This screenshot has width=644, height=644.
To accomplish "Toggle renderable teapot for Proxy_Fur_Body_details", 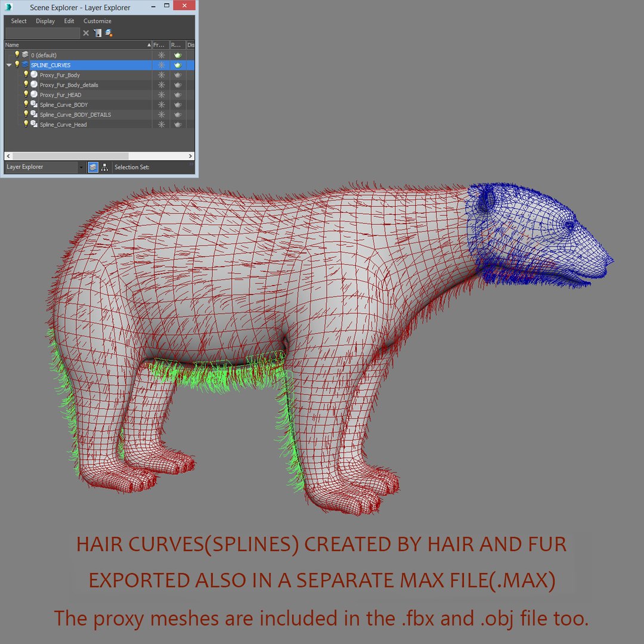I will (x=178, y=85).
